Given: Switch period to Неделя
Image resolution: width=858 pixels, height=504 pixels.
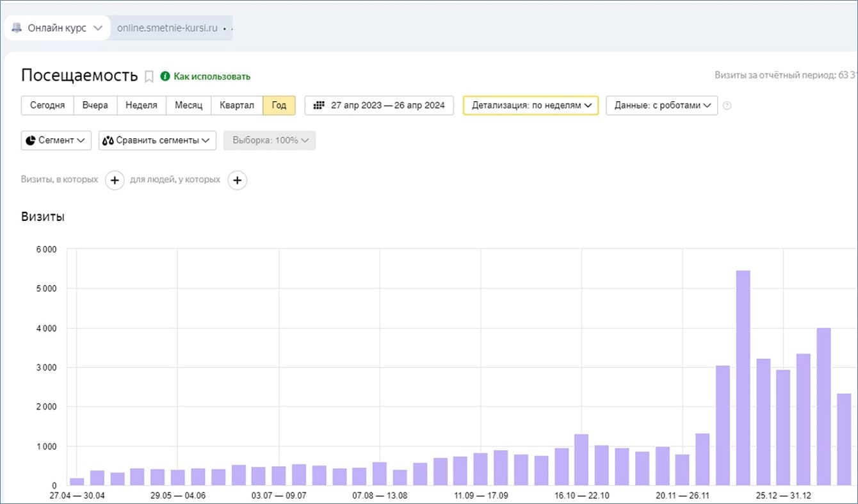Looking at the screenshot, I should 142,105.
